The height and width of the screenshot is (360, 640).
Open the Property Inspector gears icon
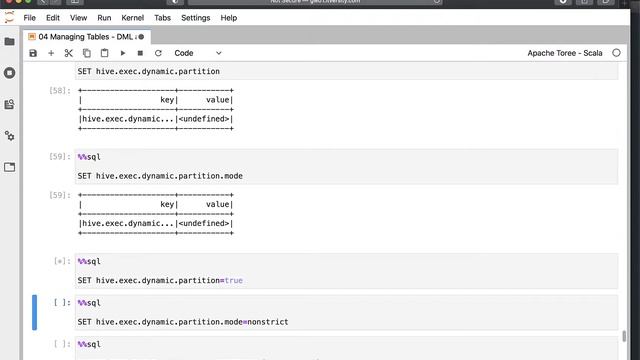point(9,136)
